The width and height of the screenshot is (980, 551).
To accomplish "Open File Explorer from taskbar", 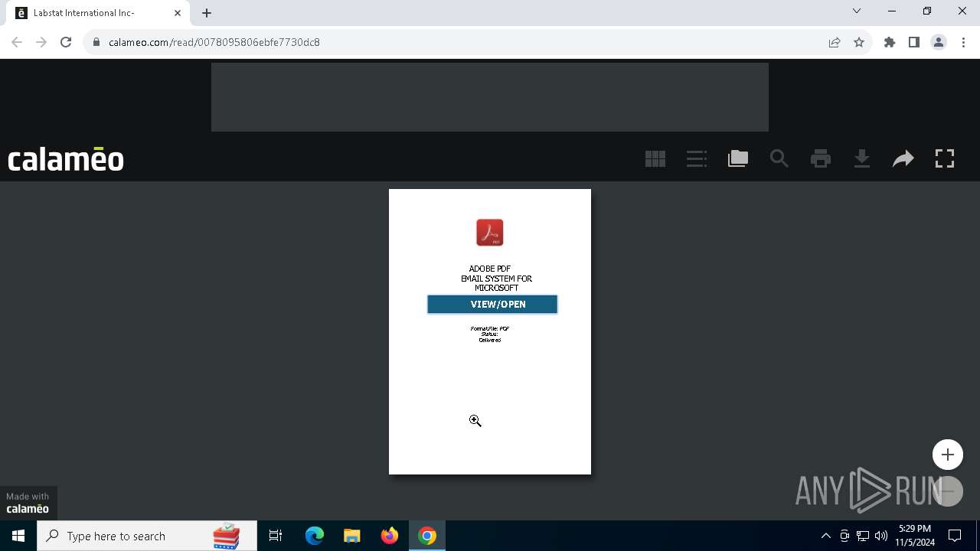I will [352, 536].
